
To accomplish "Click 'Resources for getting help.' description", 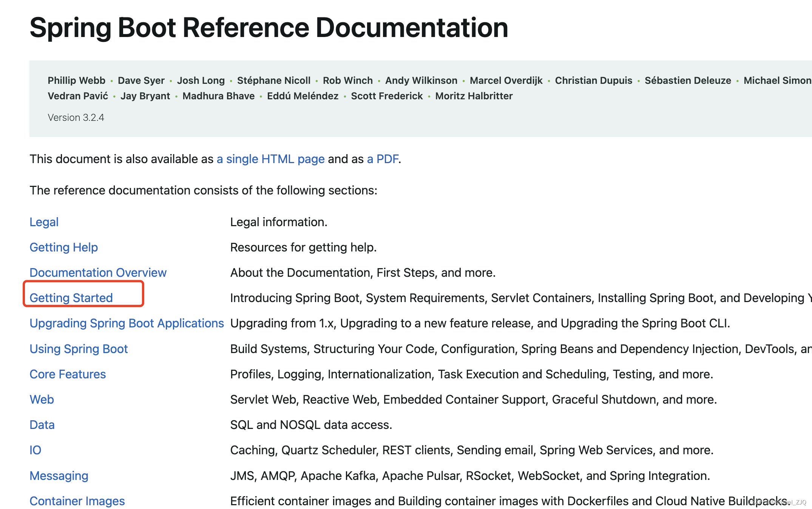I will (304, 247).
